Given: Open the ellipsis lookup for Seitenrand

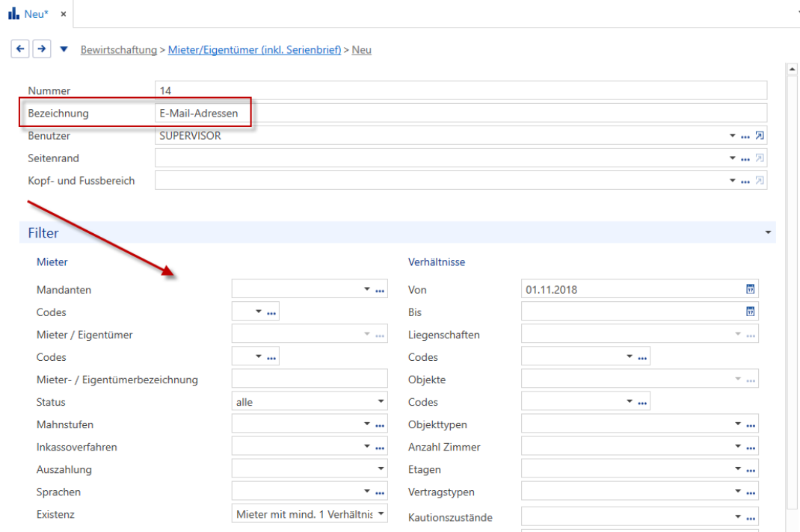Looking at the screenshot, I should point(745,159).
